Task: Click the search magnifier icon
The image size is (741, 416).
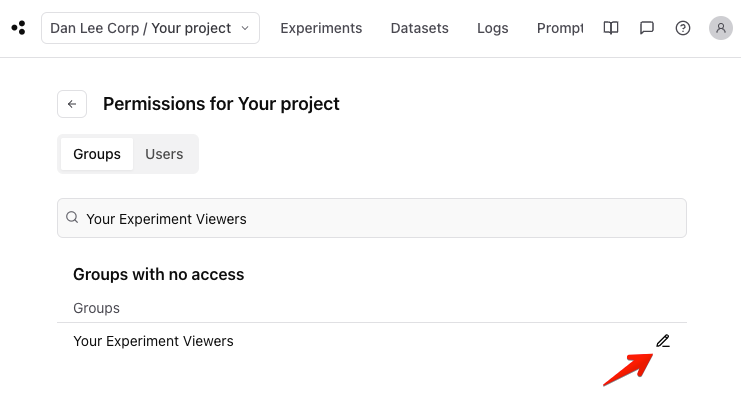Action: coord(72,217)
